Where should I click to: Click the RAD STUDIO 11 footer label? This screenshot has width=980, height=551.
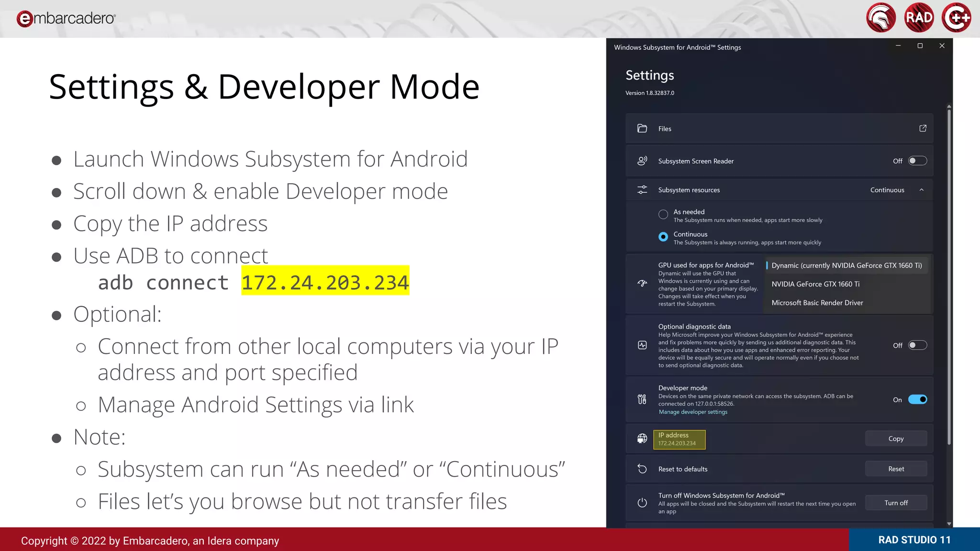point(914,540)
